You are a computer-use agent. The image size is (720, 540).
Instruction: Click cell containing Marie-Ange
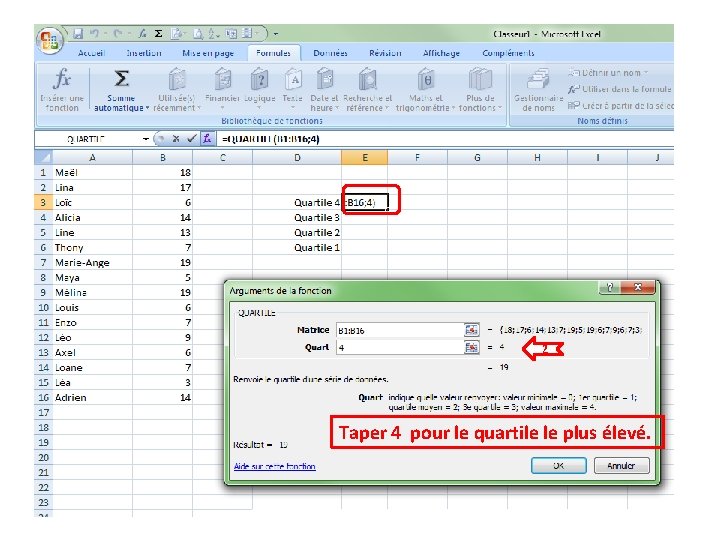(93, 263)
